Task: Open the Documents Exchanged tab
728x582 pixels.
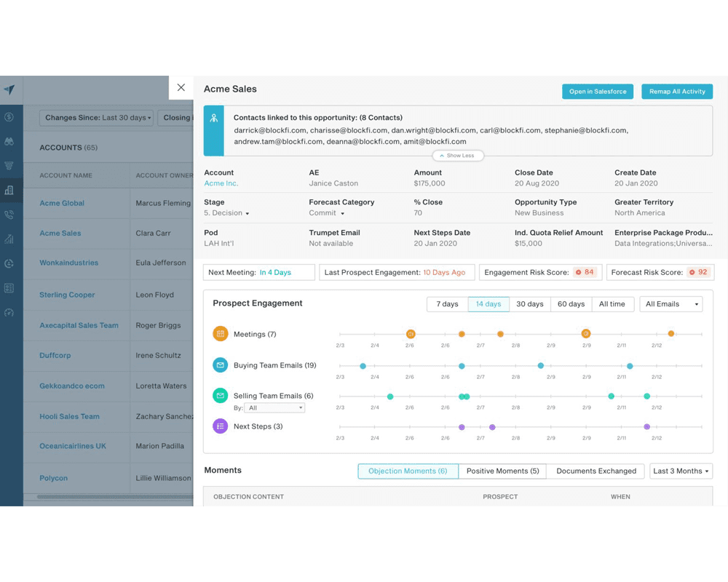Action: (596, 471)
